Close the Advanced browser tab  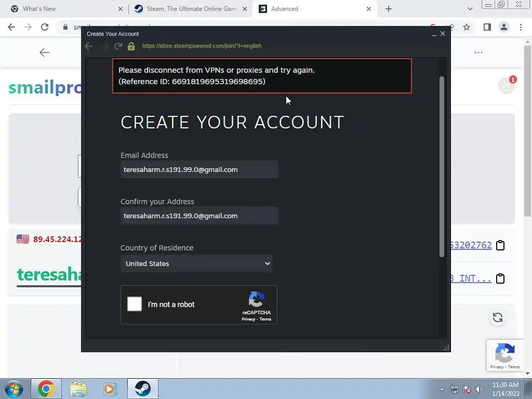(369, 9)
